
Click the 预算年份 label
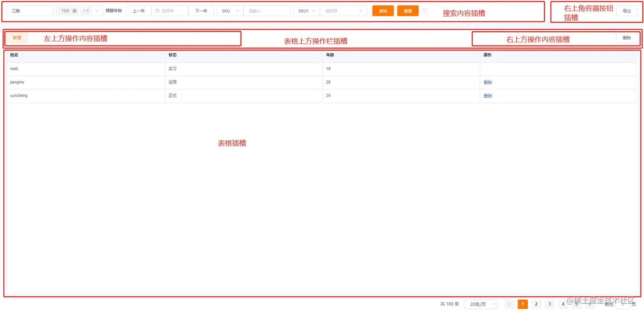[x=114, y=11]
